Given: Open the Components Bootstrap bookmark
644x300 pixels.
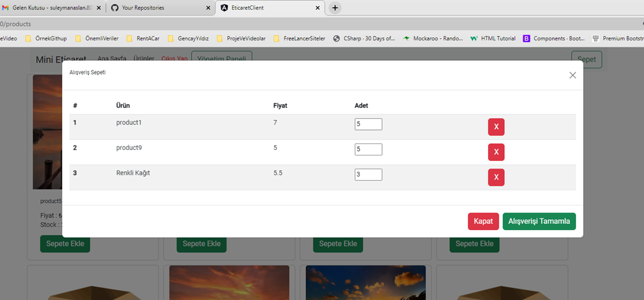Looking at the screenshot, I should pyautogui.click(x=554, y=39).
